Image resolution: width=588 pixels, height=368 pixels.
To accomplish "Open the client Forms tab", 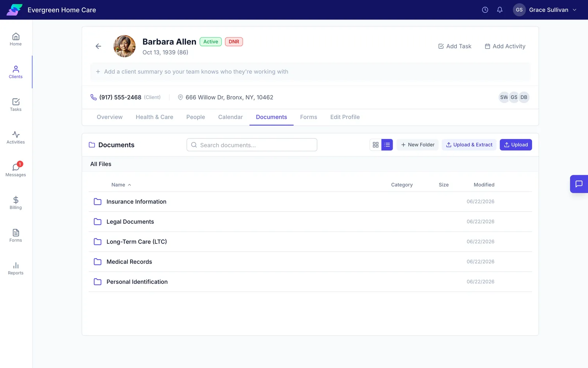I will pos(308,117).
